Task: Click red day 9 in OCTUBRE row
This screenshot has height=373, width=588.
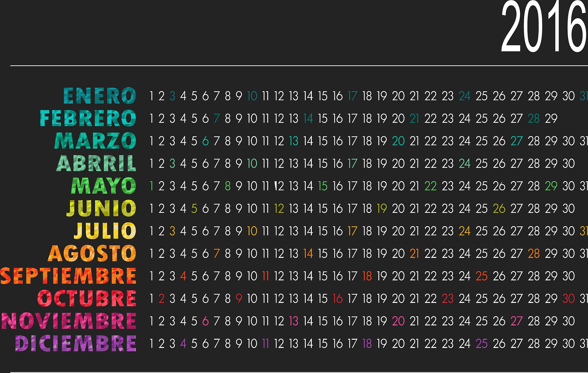Action: [x=239, y=299]
